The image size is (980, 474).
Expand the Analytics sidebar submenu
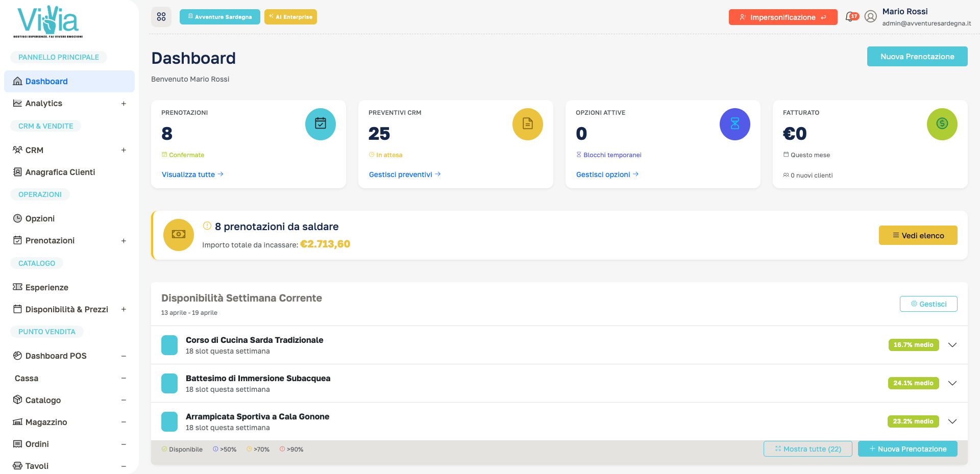tap(124, 104)
